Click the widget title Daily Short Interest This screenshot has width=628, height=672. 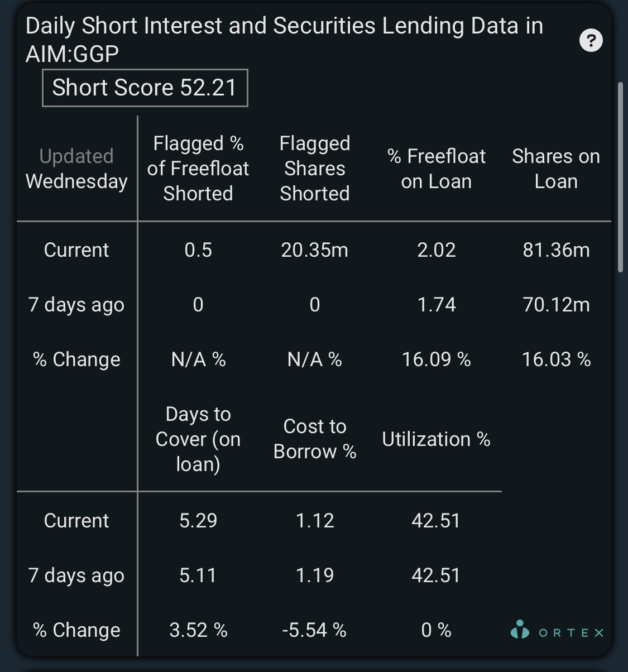pyautogui.click(x=284, y=40)
